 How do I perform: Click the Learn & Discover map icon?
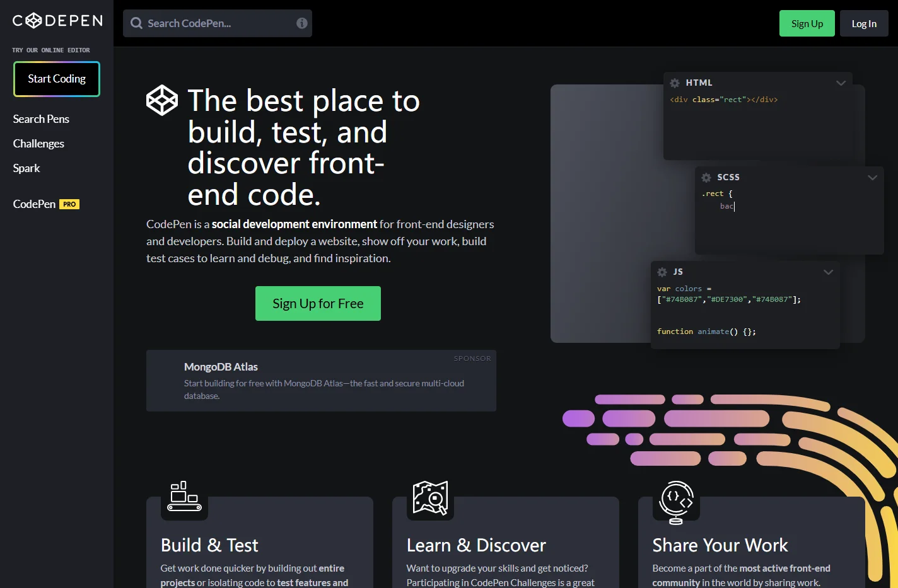(430, 497)
